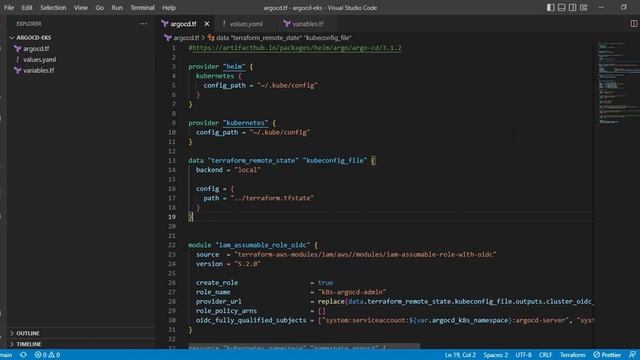Open customize layout icon
Screen dimensions: 640x360
(584, 7)
